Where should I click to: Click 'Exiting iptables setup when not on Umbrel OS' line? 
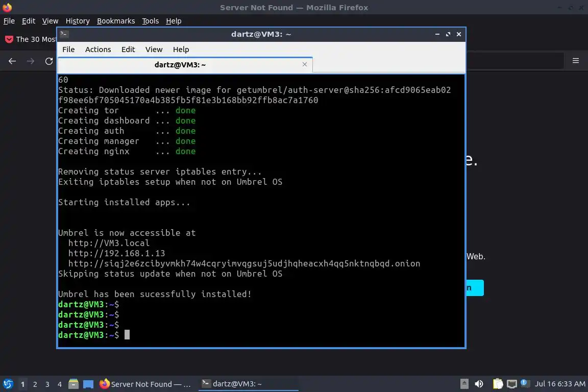[x=170, y=182]
